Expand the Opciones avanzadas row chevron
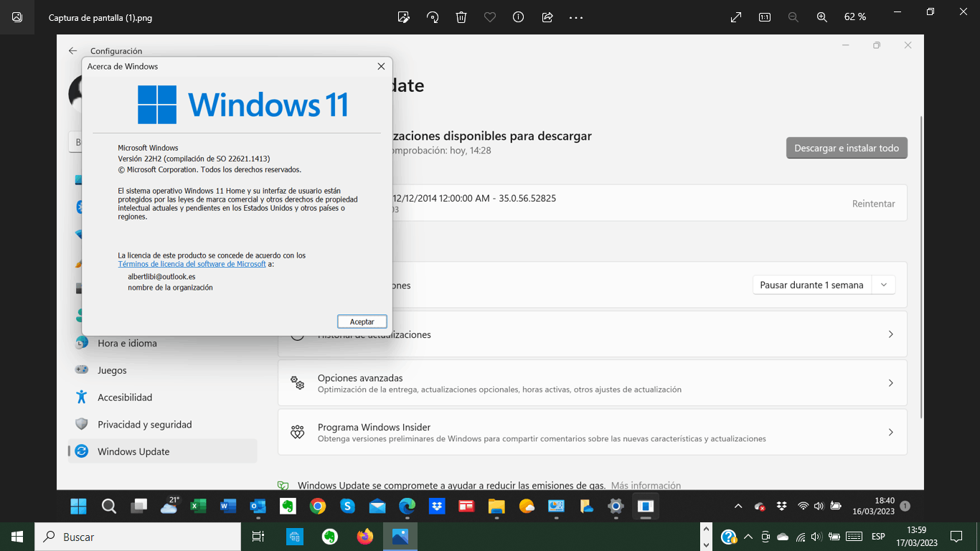 click(x=890, y=382)
